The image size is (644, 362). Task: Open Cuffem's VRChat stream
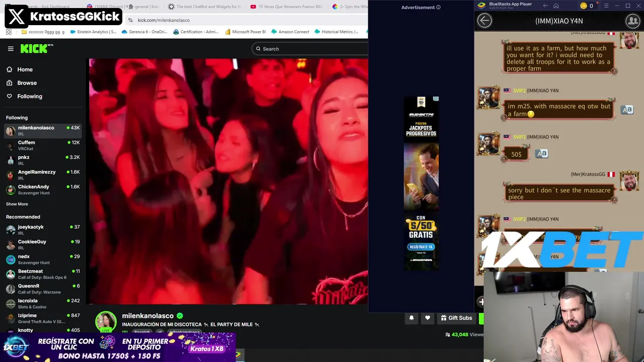click(x=43, y=145)
